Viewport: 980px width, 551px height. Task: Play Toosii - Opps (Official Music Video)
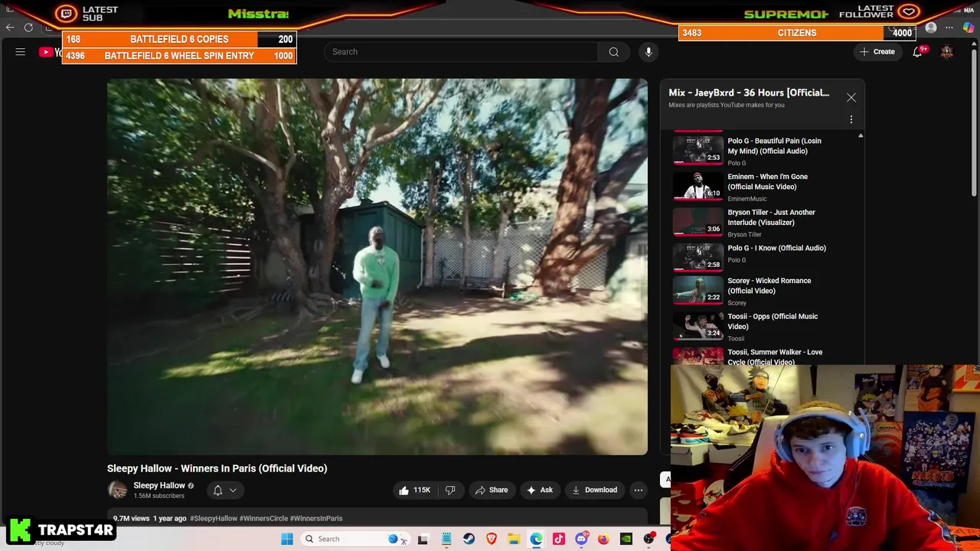tap(766, 327)
